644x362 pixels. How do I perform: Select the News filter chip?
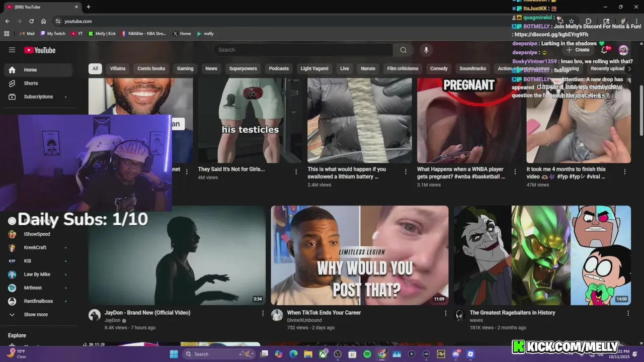pos(211,68)
